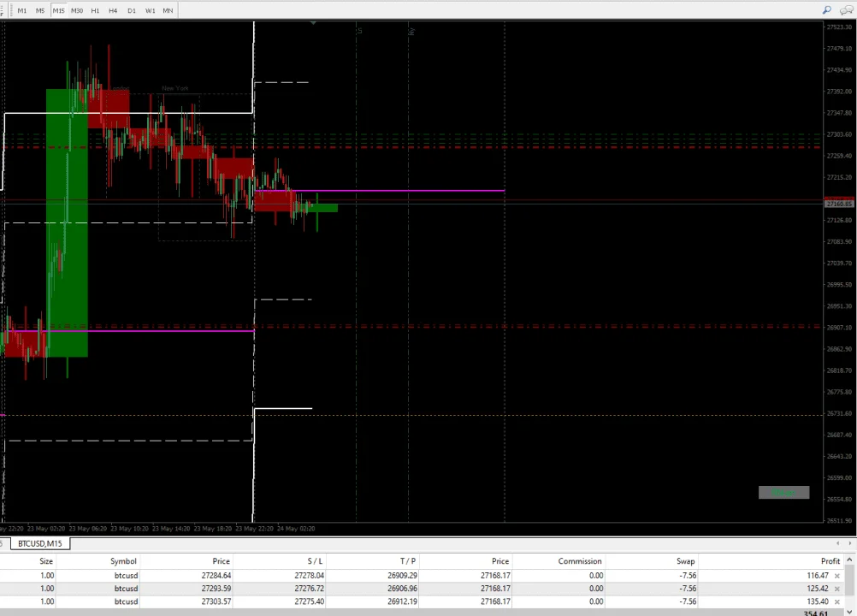Click the 27523.30 price scale label

point(839,27)
